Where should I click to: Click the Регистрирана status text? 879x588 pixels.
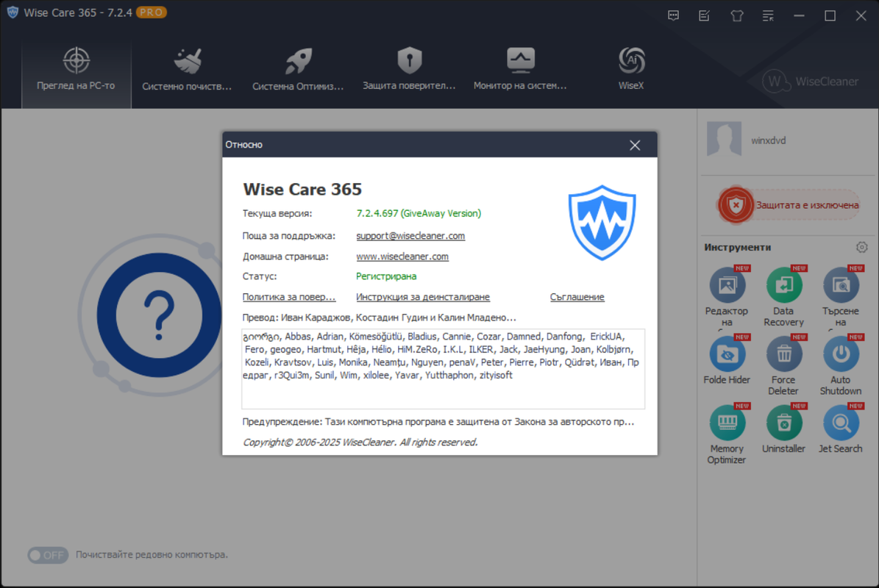tap(386, 276)
